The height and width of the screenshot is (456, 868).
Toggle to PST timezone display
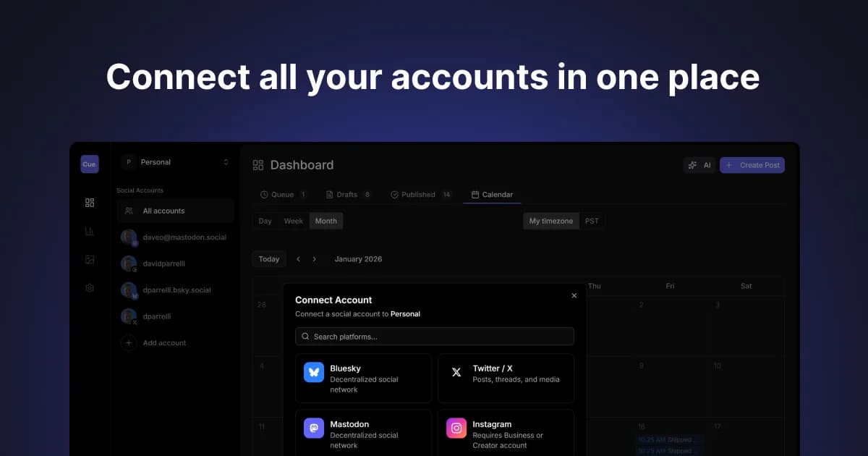(592, 221)
